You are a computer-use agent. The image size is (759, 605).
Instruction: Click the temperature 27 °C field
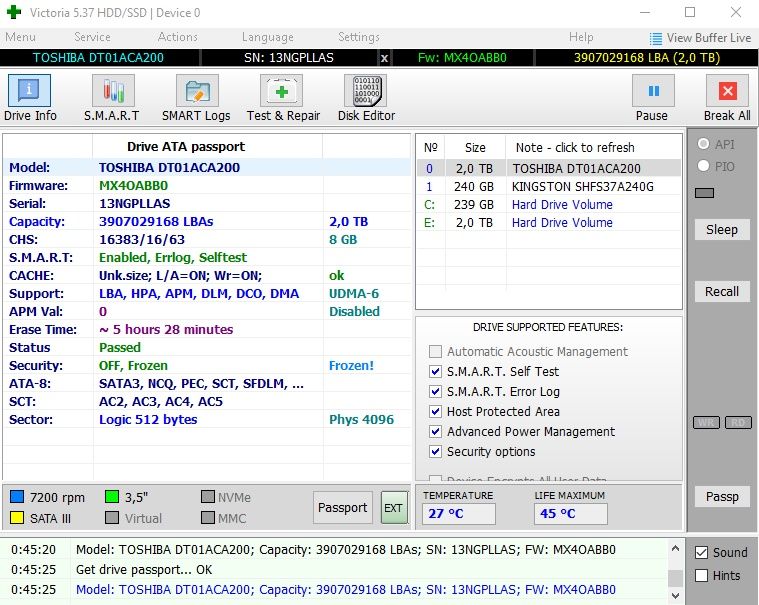[459, 514]
